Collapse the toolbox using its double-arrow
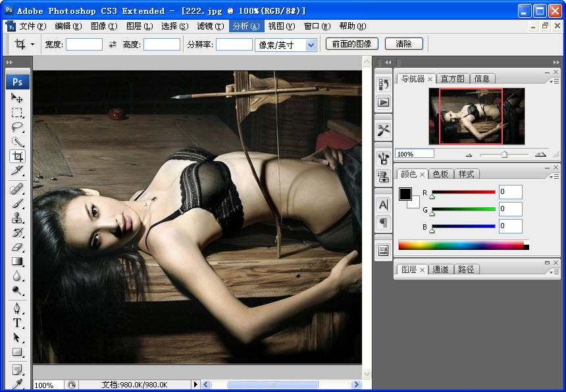This screenshot has height=392, width=566. click(x=9, y=62)
